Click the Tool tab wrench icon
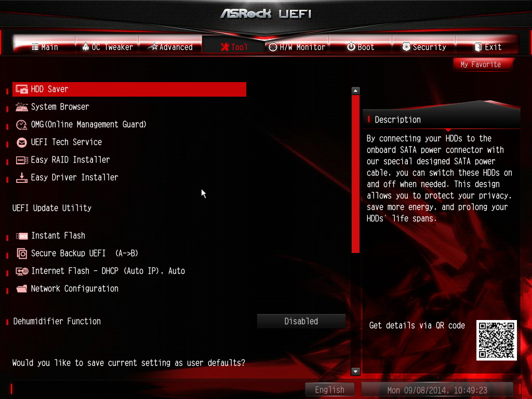The width and height of the screenshot is (532, 399). (x=224, y=47)
